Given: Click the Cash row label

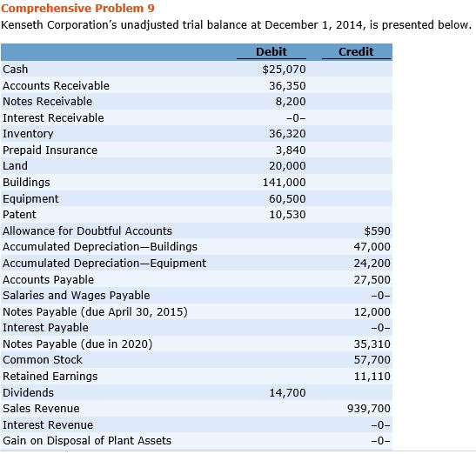Looking at the screenshot, I should pos(15,70).
